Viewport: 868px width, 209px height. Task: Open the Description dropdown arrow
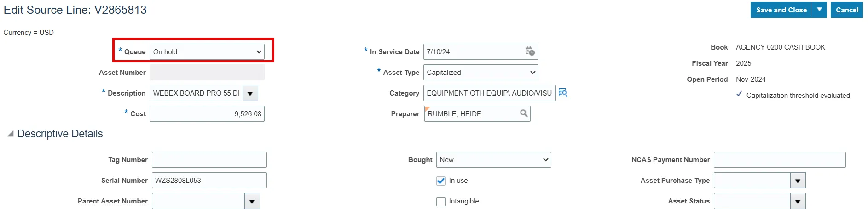[x=250, y=93]
